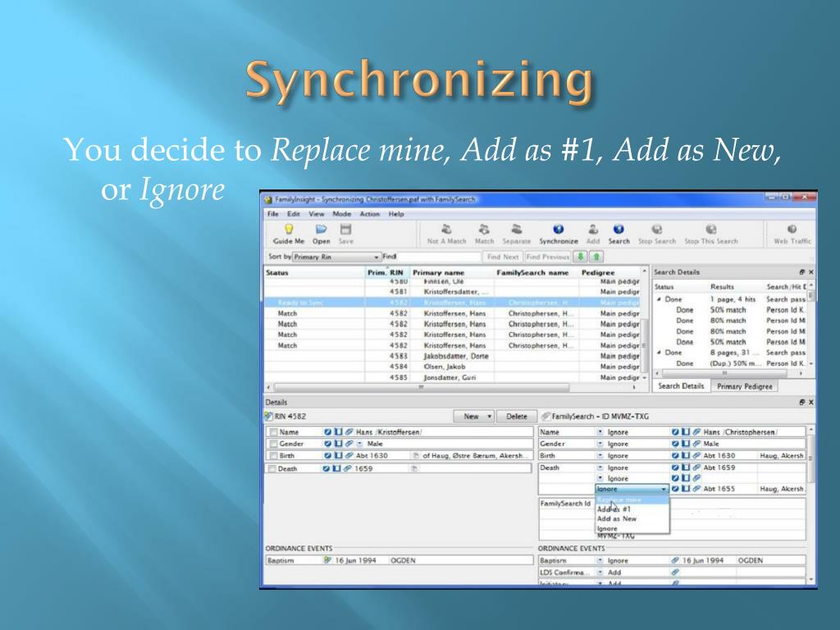Click the Find text input field

point(439,257)
